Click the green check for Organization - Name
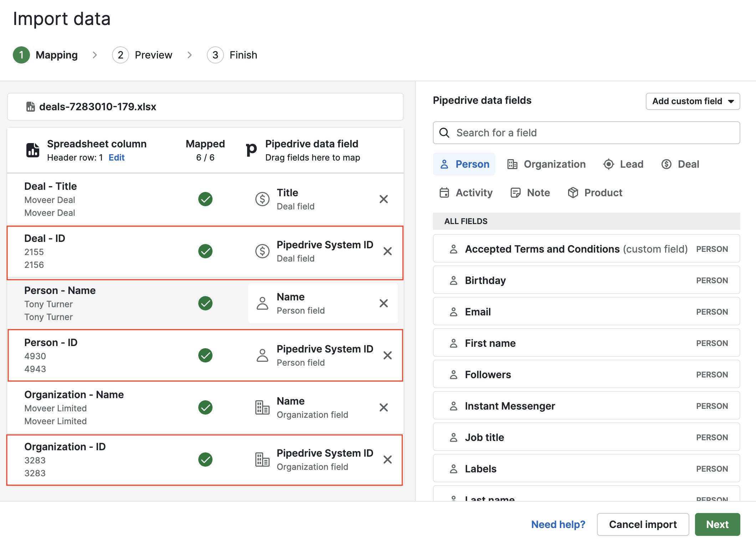Screen dimensions: 756x543 pos(205,407)
